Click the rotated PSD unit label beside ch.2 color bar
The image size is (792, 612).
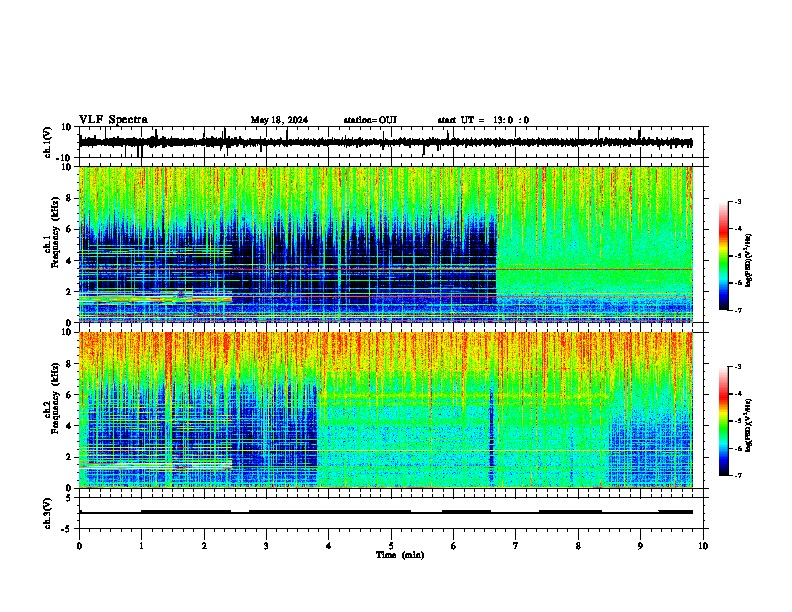coord(748,425)
